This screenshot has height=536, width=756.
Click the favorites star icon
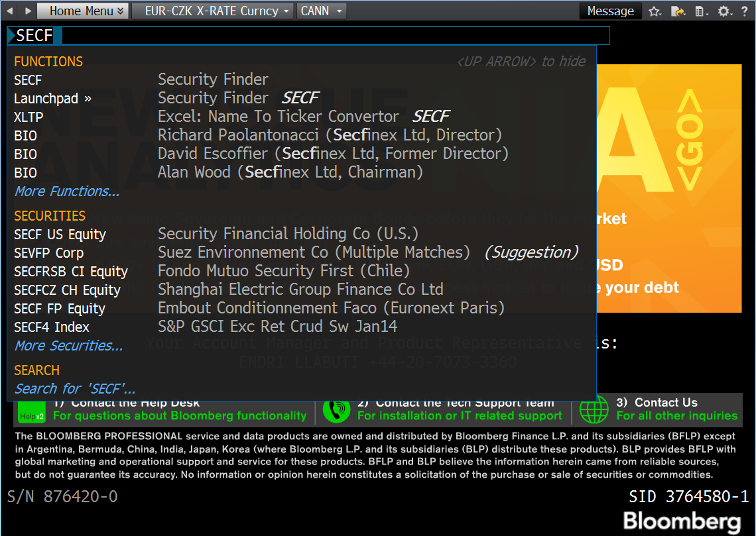655,11
